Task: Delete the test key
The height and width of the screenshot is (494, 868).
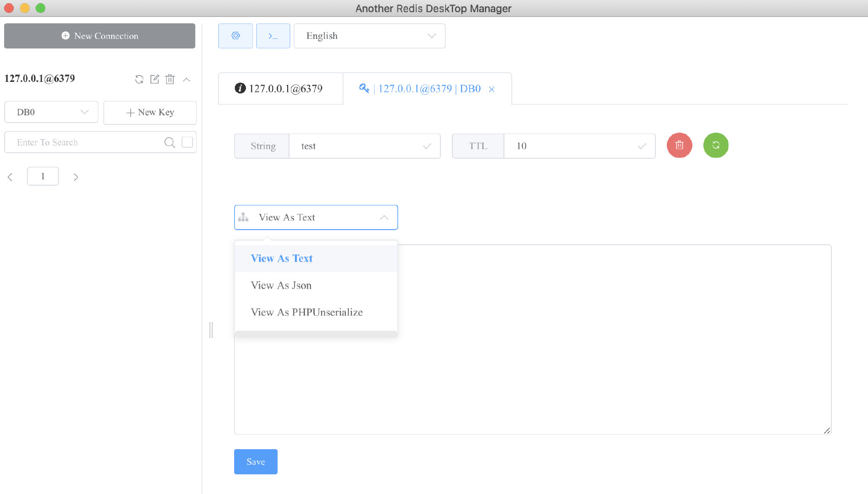Action: tap(680, 145)
